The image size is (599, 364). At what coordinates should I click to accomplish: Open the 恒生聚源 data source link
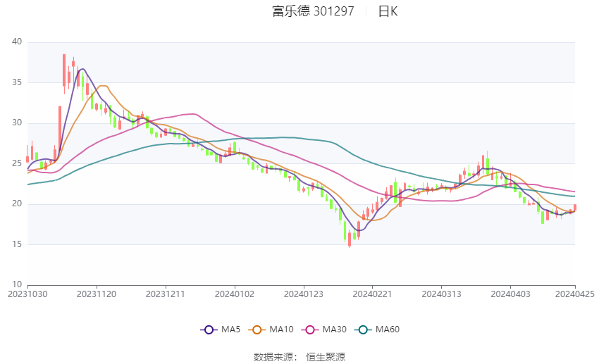(x=326, y=357)
